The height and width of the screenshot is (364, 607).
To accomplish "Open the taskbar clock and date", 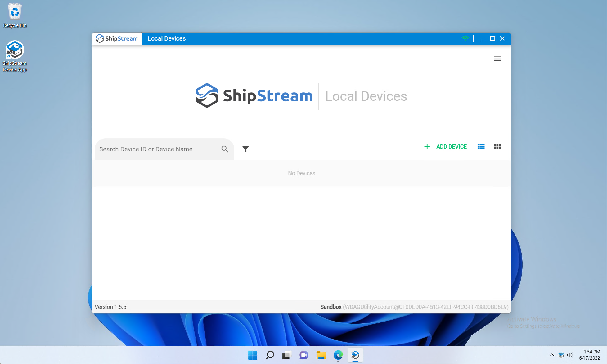I will [590, 355].
